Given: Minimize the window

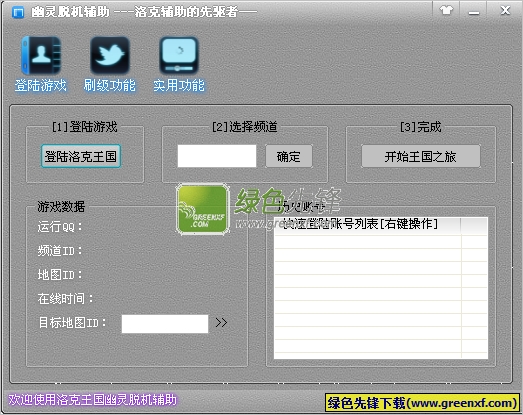Looking at the screenshot, I should click(x=474, y=12).
